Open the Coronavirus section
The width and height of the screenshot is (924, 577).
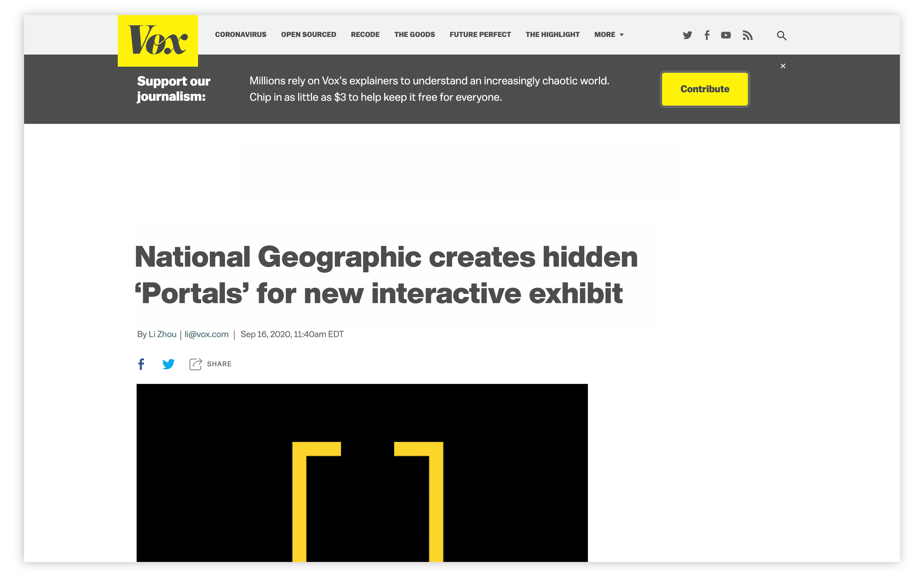tap(241, 34)
